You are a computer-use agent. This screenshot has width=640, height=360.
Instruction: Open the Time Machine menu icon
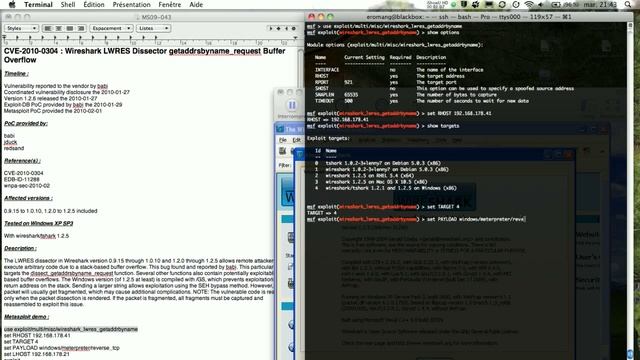click(x=516, y=4)
